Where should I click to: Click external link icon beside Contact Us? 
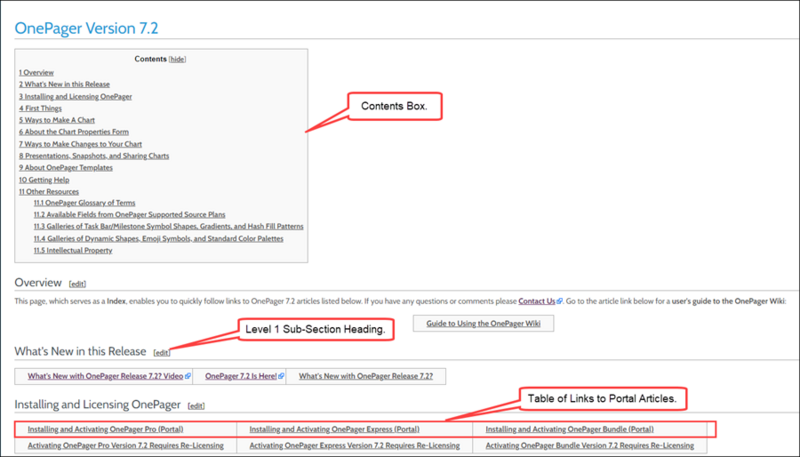tap(559, 301)
